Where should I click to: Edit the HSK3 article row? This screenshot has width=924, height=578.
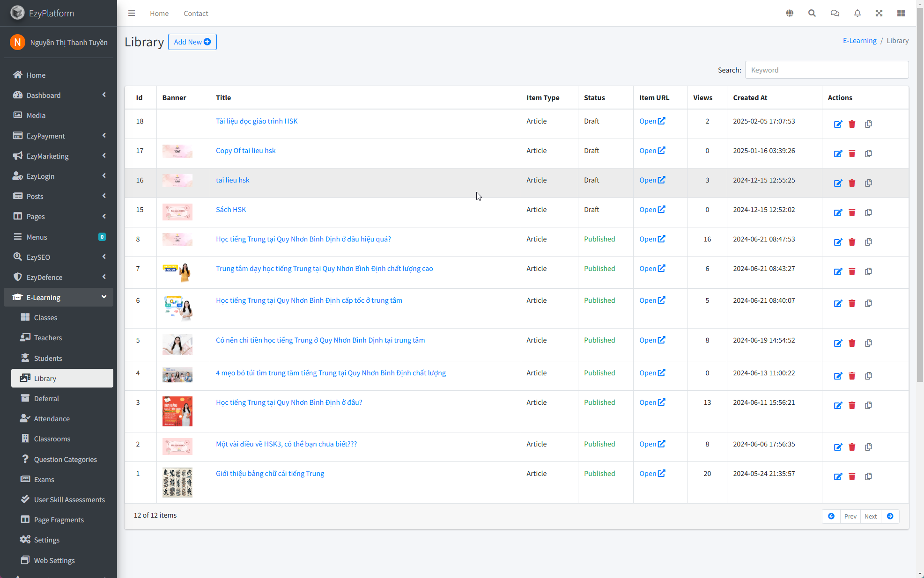[838, 447]
